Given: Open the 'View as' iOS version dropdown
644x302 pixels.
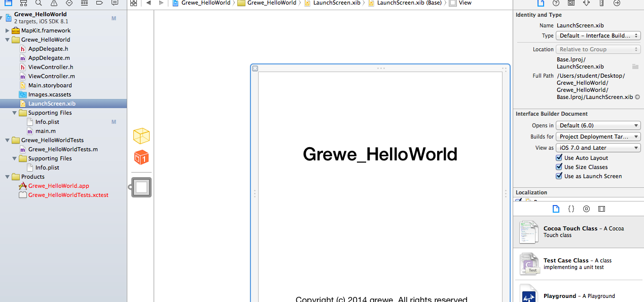Looking at the screenshot, I should (x=598, y=148).
